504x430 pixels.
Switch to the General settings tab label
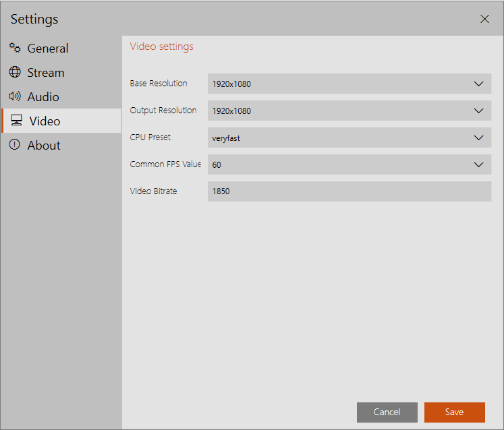click(x=48, y=49)
